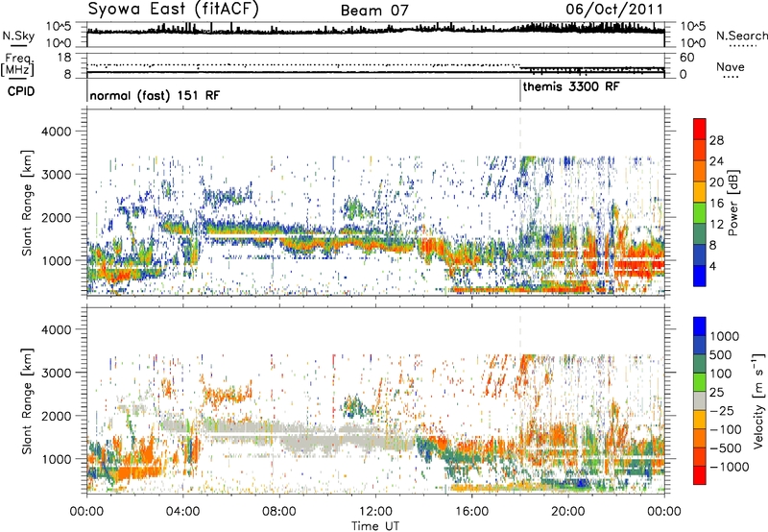Click 1000 tick on Velocity panel range axis
The width and height of the screenshot is (768, 532).
pos(56,459)
